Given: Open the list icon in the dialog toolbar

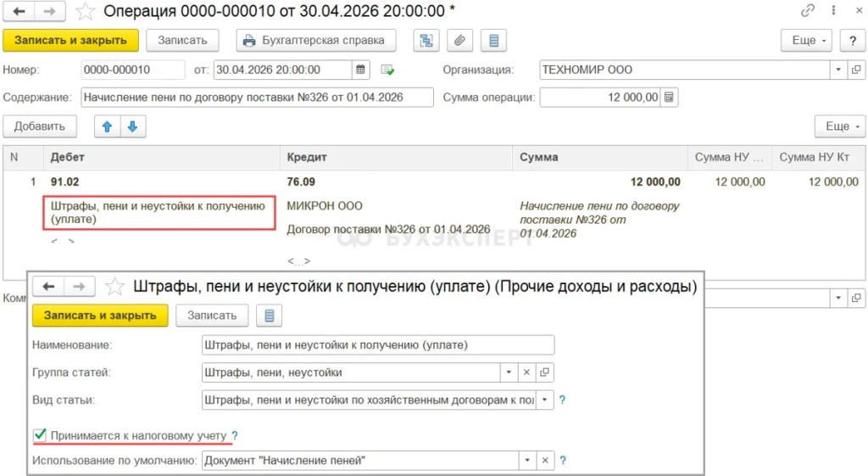Looking at the screenshot, I should [269, 316].
